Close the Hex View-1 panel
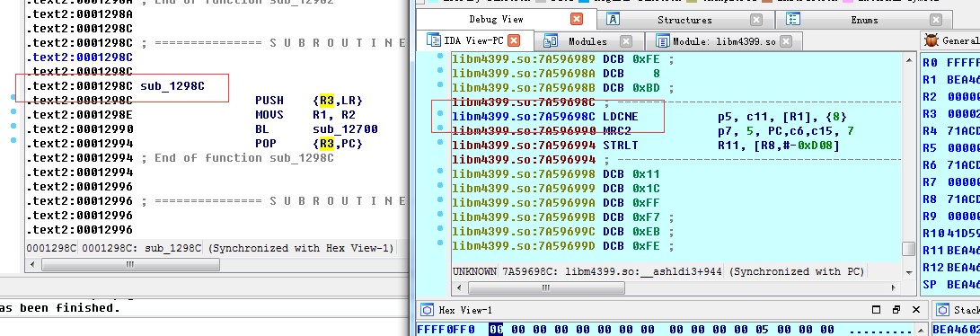This screenshot has width=980, height=336. tap(915, 310)
